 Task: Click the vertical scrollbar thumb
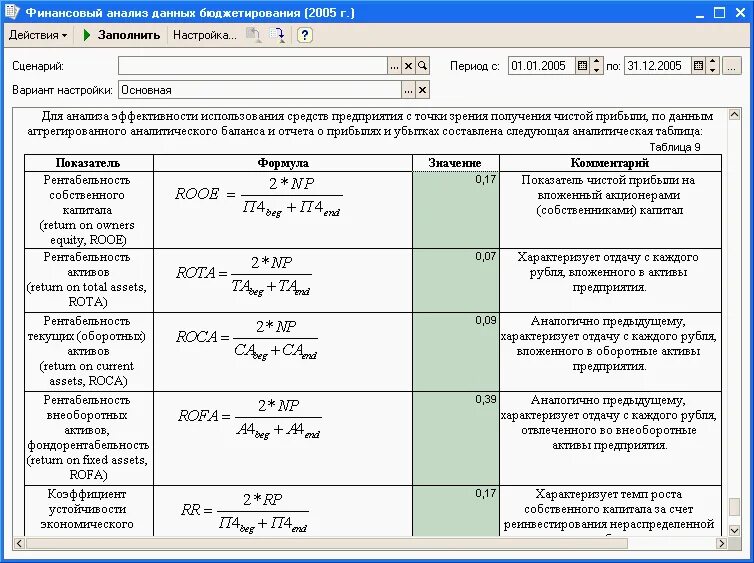[x=734, y=507]
